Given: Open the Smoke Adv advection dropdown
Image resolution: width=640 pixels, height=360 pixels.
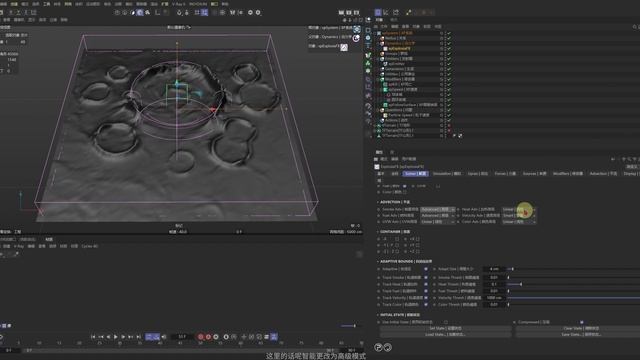Looking at the screenshot, I should (x=438, y=209).
